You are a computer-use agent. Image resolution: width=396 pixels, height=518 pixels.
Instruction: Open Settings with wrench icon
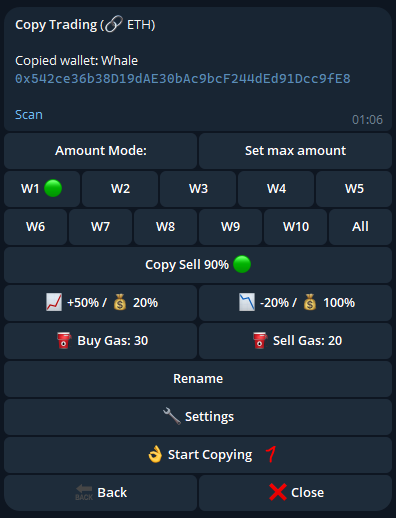pos(198,417)
